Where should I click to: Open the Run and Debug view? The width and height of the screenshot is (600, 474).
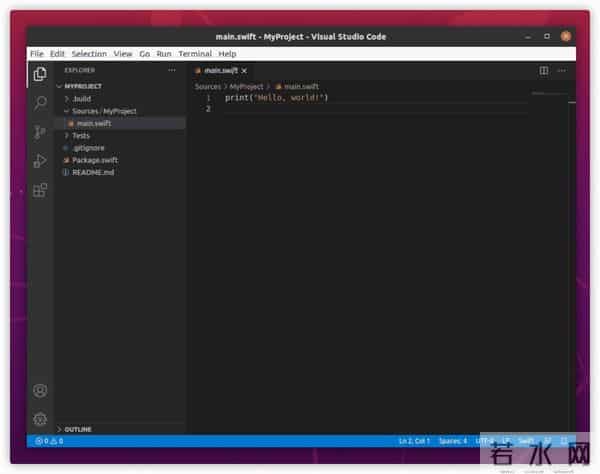point(40,160)
